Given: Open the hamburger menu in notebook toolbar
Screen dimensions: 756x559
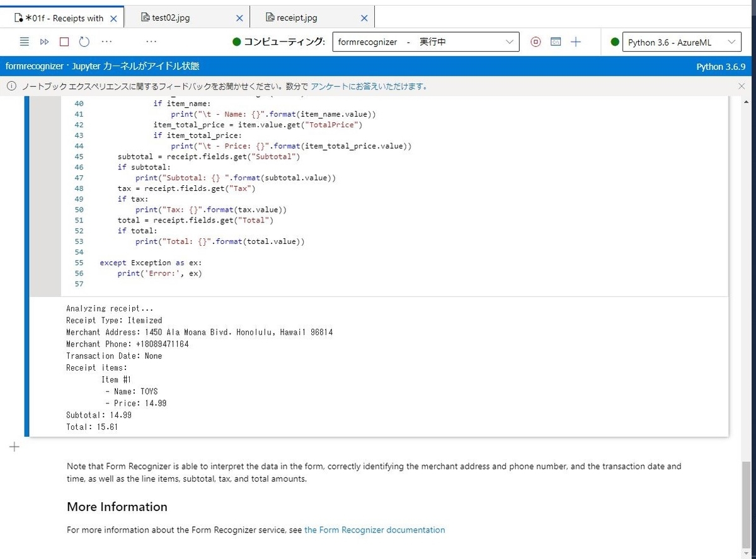Looking at the screenshot, I should (24, 42).
